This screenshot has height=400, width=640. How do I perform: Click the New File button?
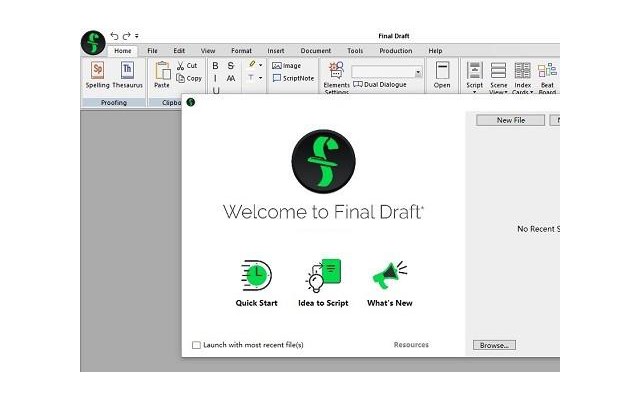click(x=511, y=120)
